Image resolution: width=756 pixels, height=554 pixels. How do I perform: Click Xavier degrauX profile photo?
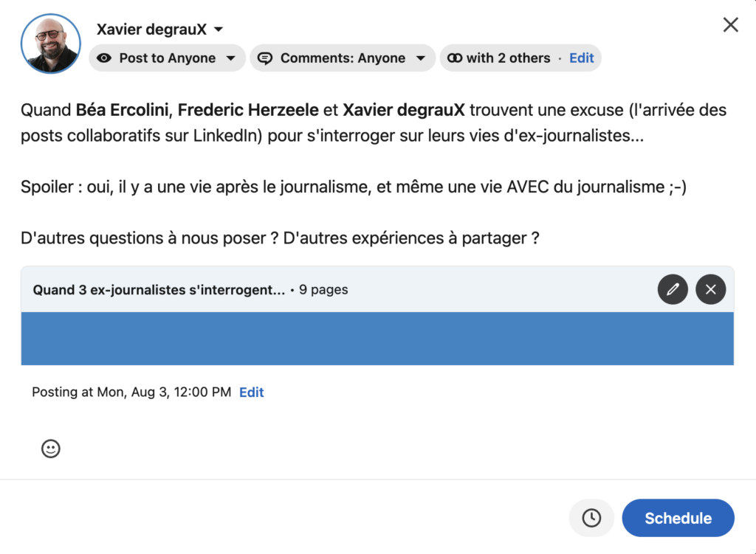[x=51, y=44]
